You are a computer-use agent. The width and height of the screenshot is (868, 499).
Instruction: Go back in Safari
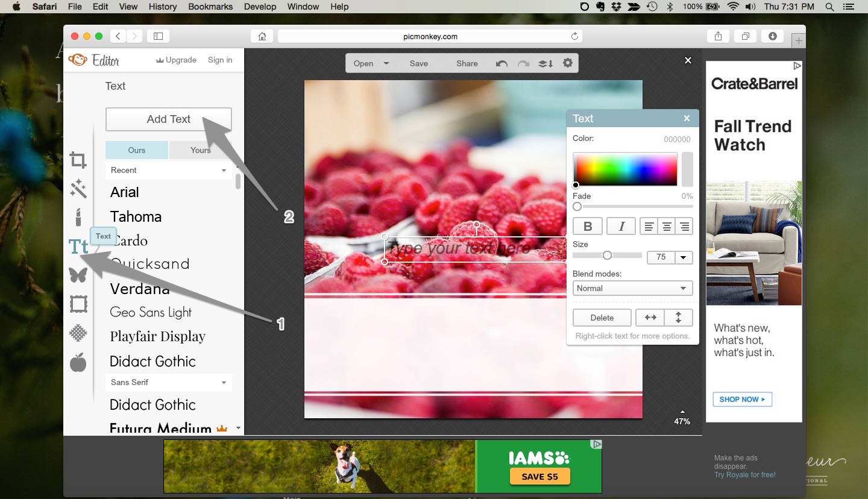pos(118,36)
